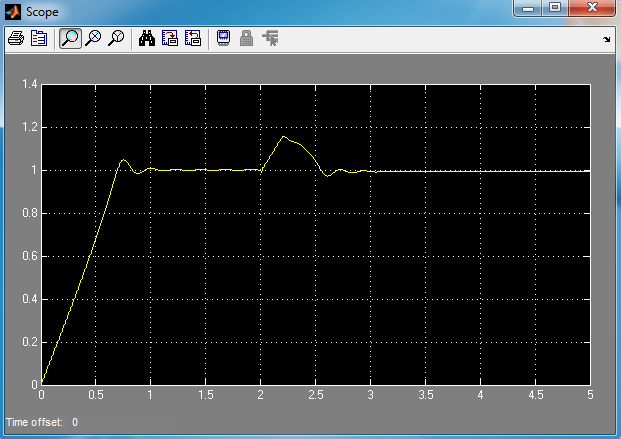Click the padlock lock axes selection icon

(x=246, y=39)
